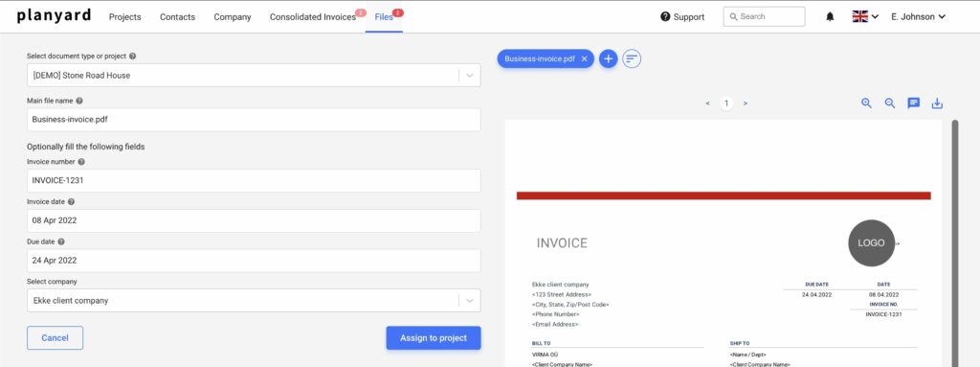Click the PDF preview scrollbar
This screenshot has width=980, height=367.
954,243
